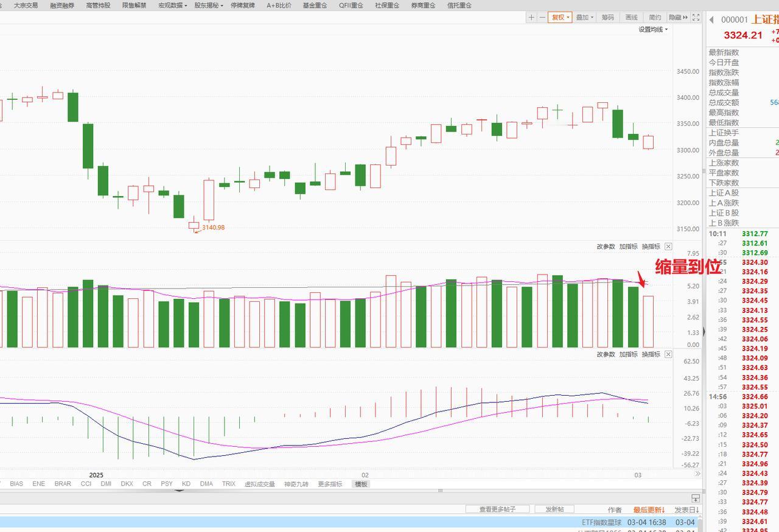Open 更多指标 more indicators

(x=330, y=484)
